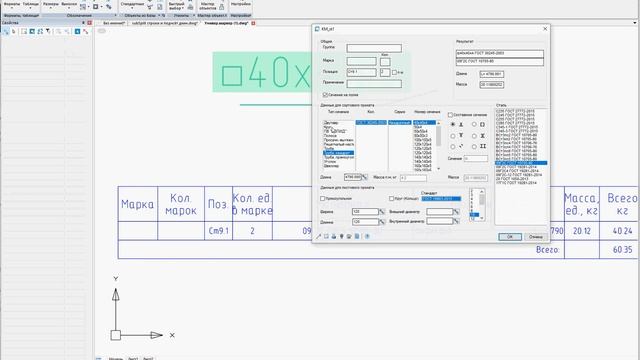Click the Мастер объектов ribbon button
640x360 pixels.
tap(208, 6)
